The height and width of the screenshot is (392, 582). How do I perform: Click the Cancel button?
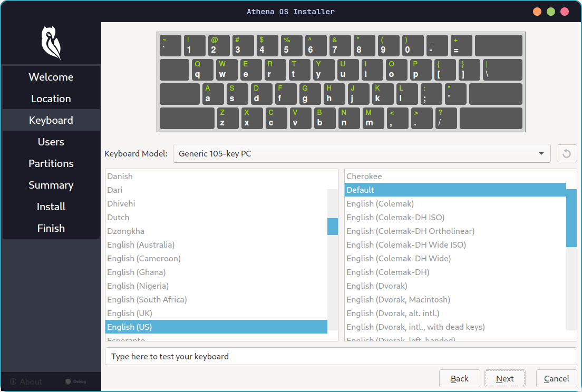tap(556, 378)
